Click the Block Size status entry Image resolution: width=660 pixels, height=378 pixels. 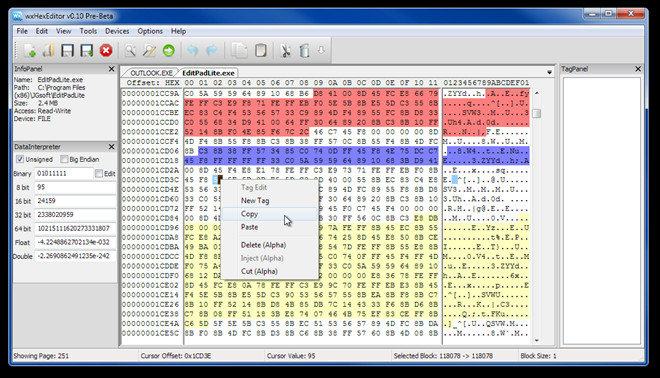pos(538,356)
